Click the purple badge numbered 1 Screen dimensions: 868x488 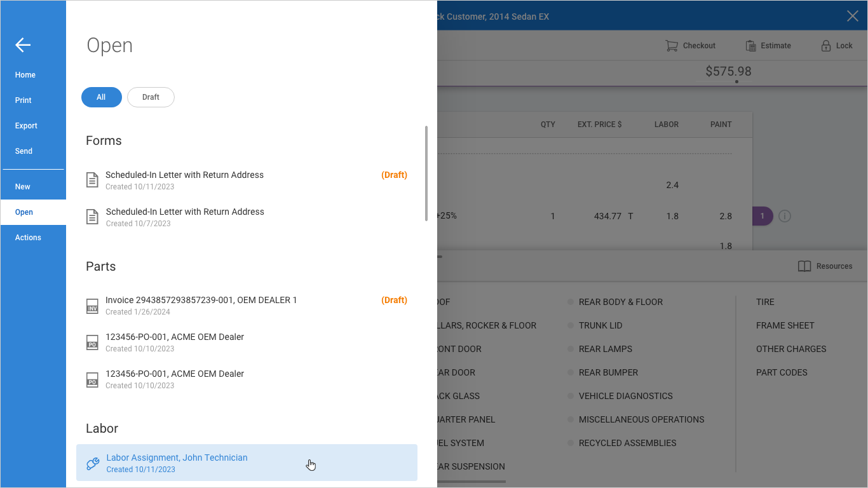(x=762, y=216)
